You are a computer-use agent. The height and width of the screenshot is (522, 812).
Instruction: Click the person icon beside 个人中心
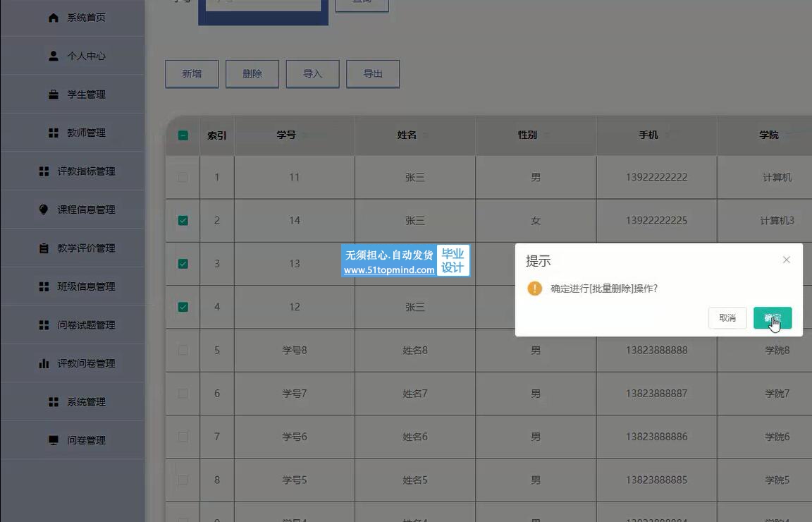54,56
